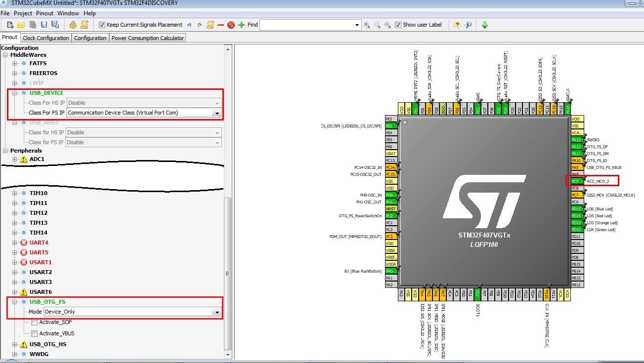
Task: Click the green download arrow icon
Action: pos(485,25)
